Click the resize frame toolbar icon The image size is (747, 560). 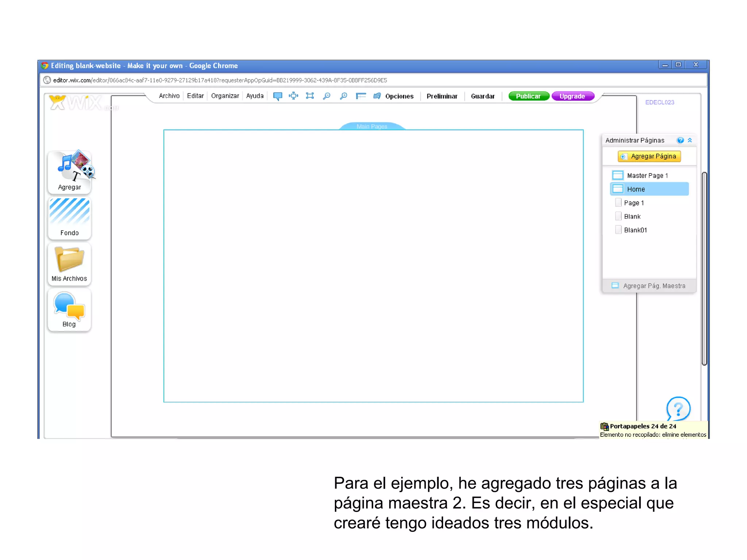(310, 96)
